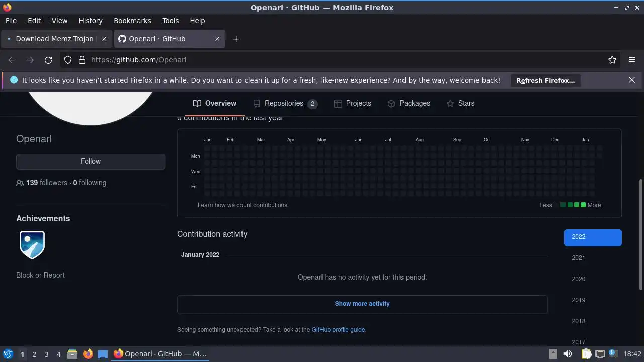The height and width of the screenshot is (362, 644).
Task: Click the info icon in notification bar
Action: [14, 80]
